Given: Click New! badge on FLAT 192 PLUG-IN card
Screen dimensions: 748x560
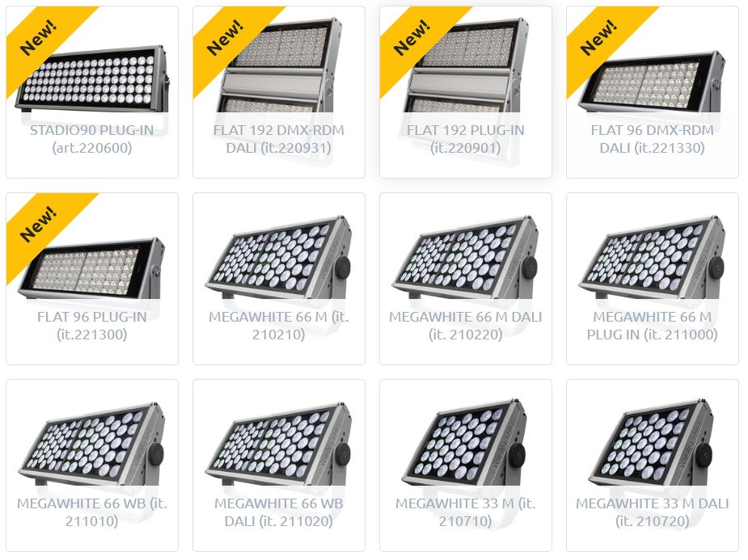Looking at the screenshot, I should tap(413, 38).
